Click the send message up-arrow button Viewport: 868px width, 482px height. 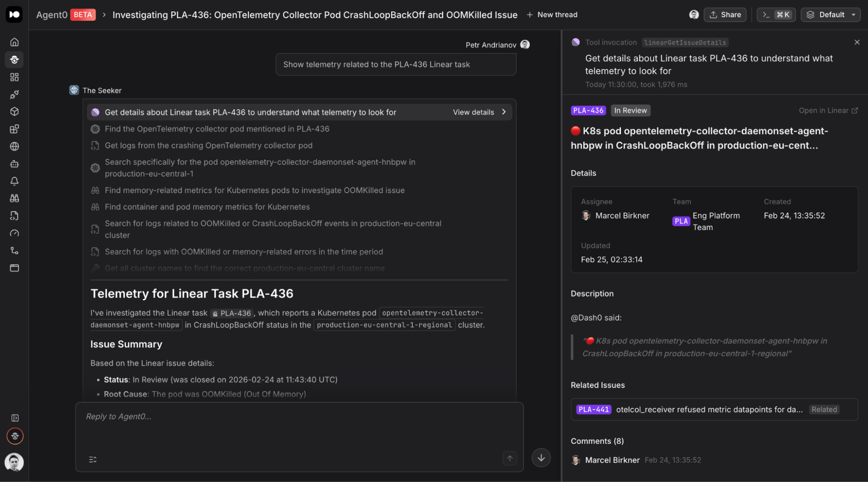pos(510,458)
